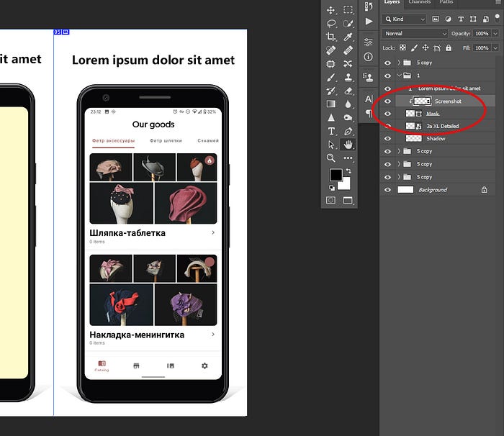Hide group 1 visibility eye
The width and height of the screenshot is (504, 436).
387,76
